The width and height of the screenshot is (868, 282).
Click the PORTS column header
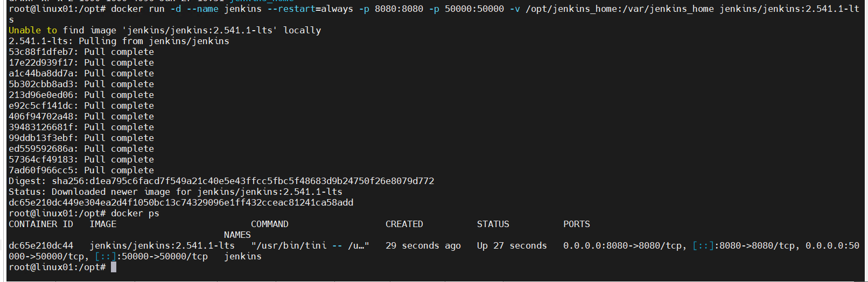577,224
